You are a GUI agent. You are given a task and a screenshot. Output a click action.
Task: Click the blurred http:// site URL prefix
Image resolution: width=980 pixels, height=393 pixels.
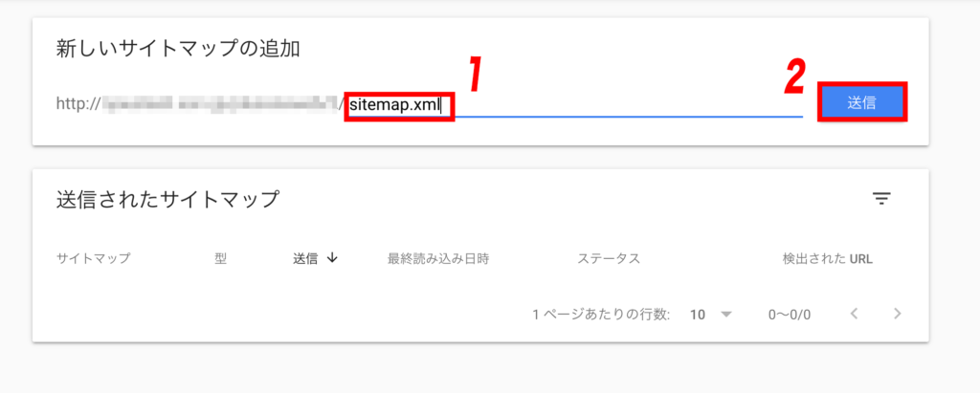[200, 103]
